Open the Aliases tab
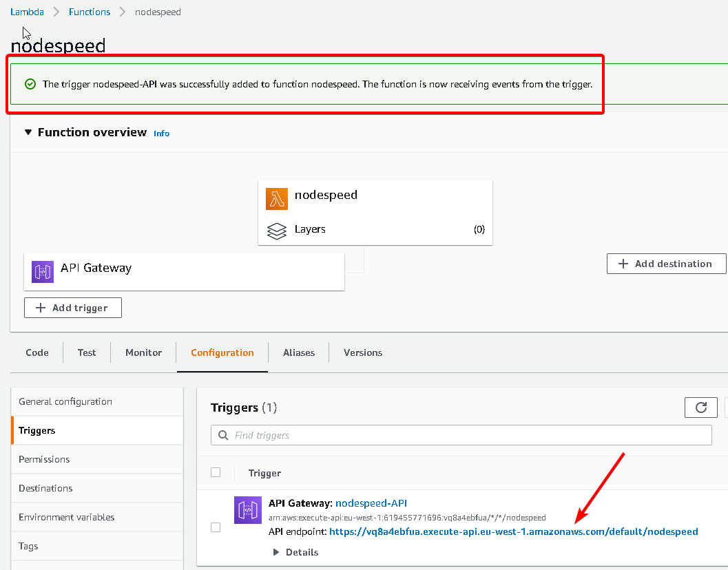 299,352
